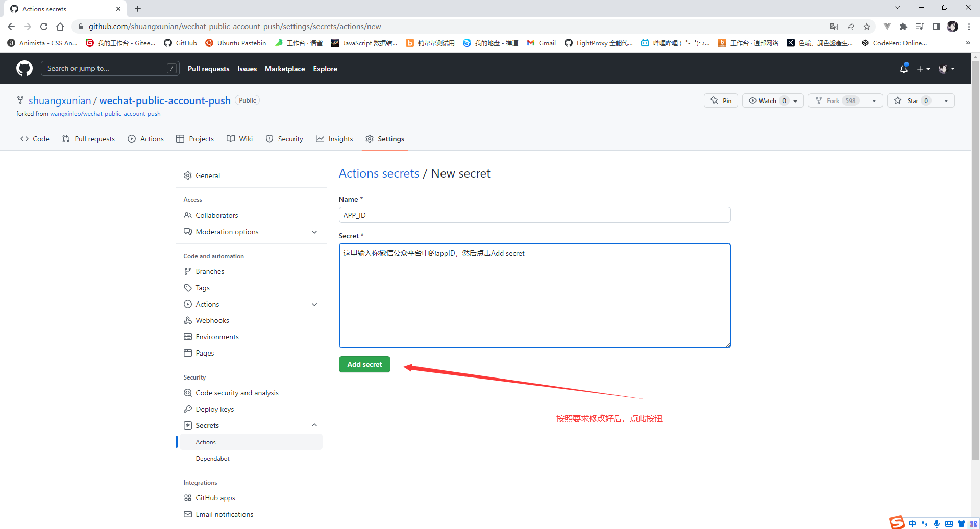The image size is (980, 529).
Task: Pin this repository
Action: tap(721, 100)
